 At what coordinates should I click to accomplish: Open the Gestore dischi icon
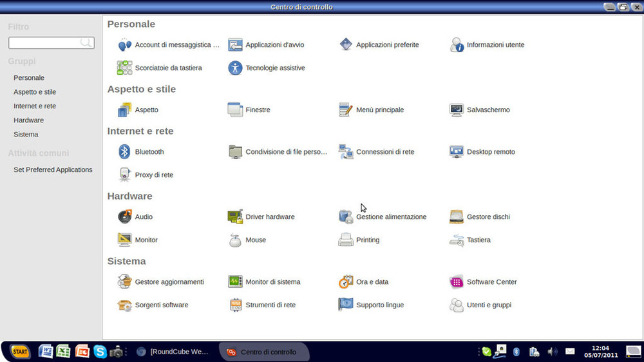click(x=457, y=216)
